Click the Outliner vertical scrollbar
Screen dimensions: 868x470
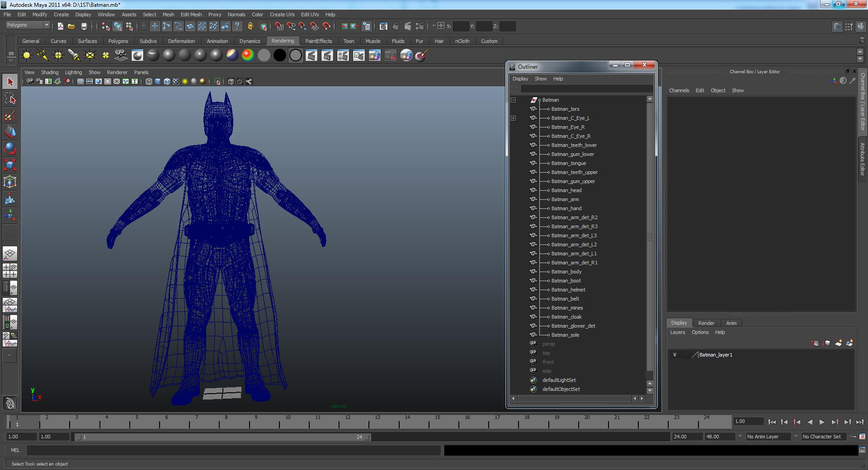650,237
